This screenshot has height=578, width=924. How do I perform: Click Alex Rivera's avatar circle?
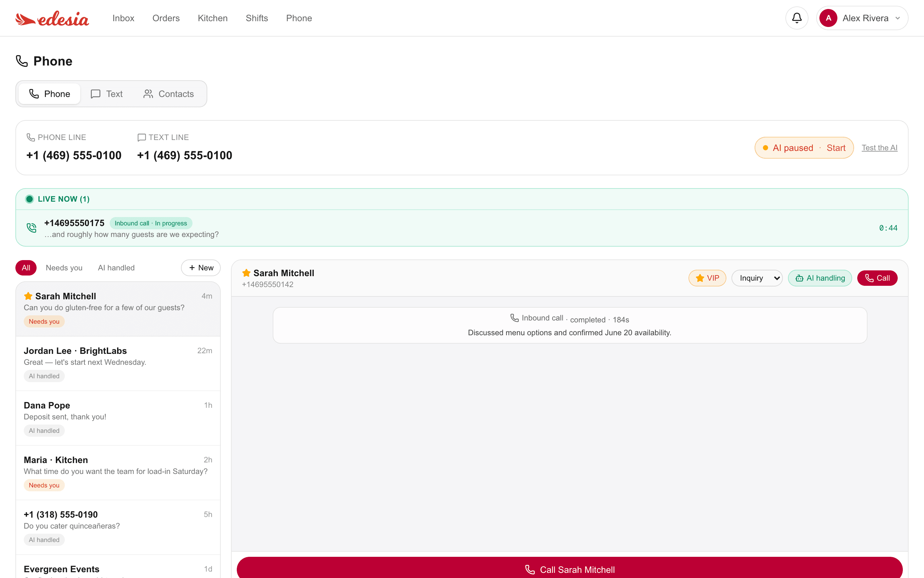pyautogui.click(x=828, y=18)
